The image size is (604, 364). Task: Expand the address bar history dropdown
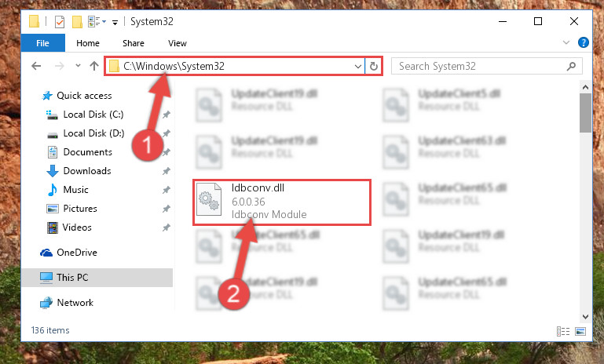[358, 66]
